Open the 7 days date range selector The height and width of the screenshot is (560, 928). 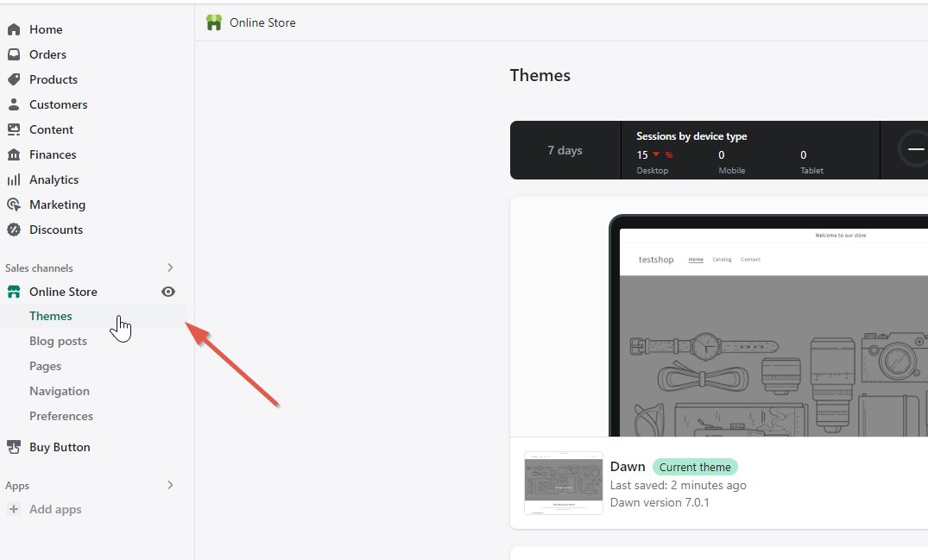[565, 150]
